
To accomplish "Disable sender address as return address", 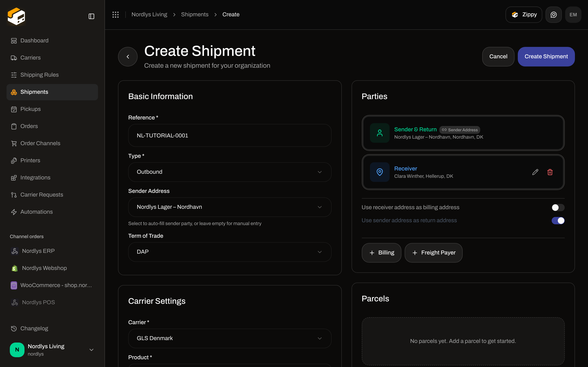I will click(x=558, y=221).
